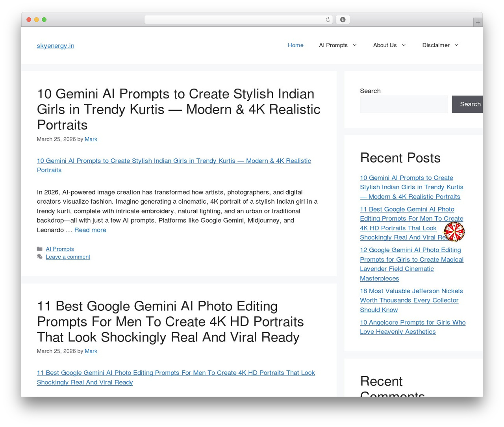Expand the Disclaimer menu chevron
Image resolution: width=504 pixels, height=427 pixels.
[456, 45]
